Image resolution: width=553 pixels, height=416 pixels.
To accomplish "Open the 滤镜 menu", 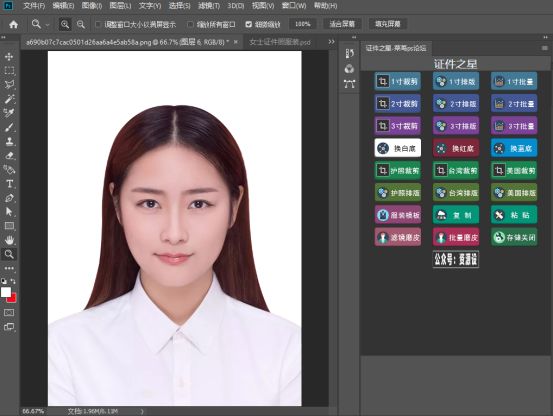I will [209, 6].
